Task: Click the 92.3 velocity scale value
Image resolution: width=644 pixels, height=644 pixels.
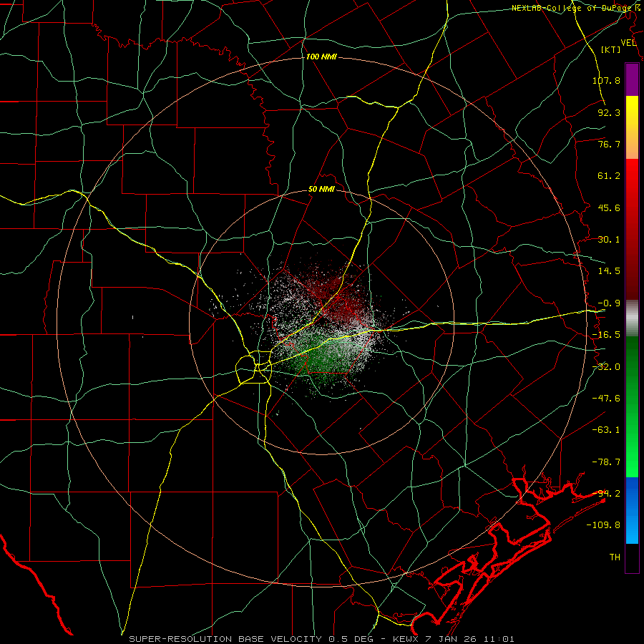Action: click(609, 112)
